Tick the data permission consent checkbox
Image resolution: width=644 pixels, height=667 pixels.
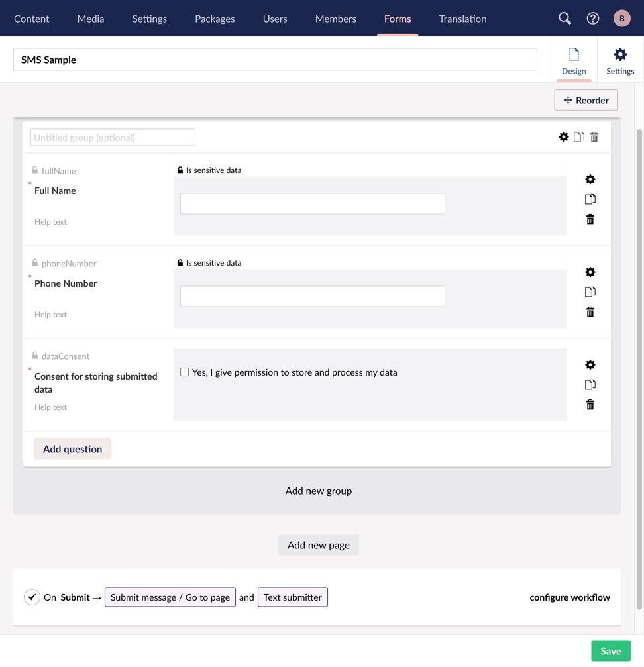click(x=185, y=372)
